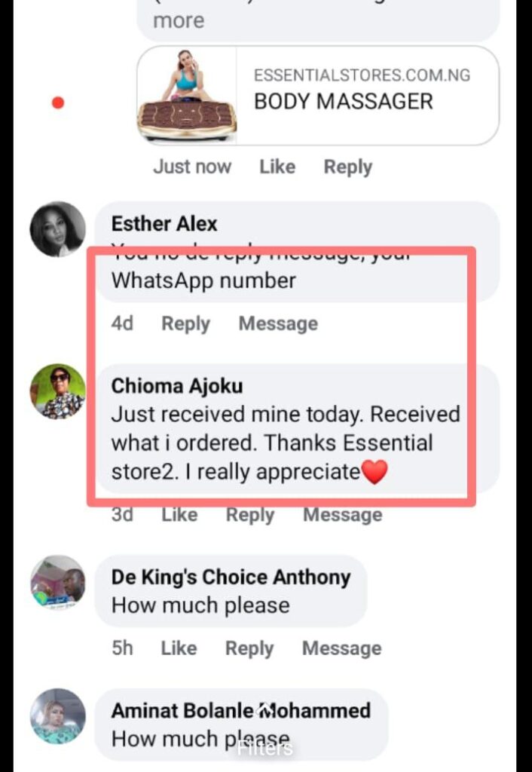This screenshot has height=772, width=532.
Task: Like the Body Massager link comment
Action: [277, 167]
